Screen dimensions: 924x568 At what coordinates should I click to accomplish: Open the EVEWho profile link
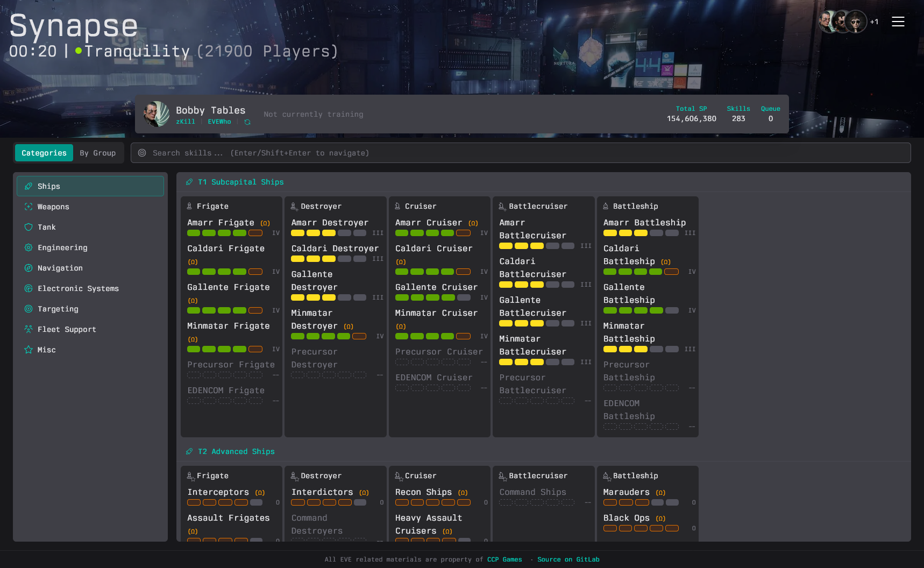coord(219,122)
